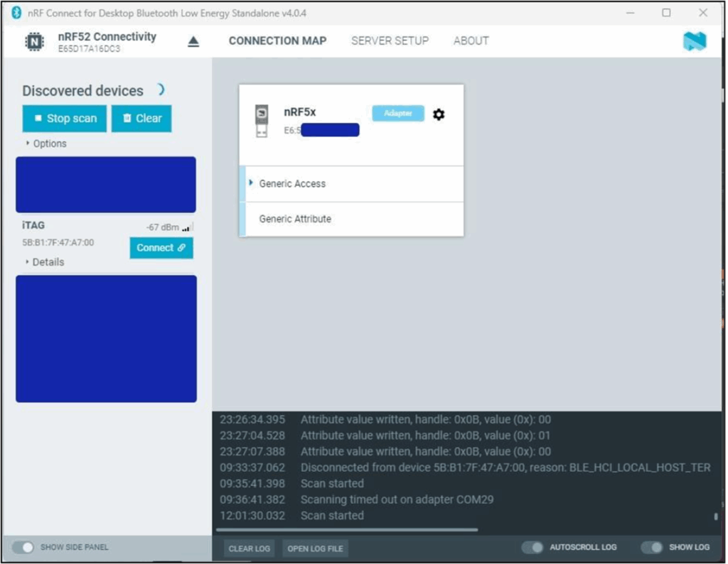The image size is (728, 564).
Task: Click the 'Scanning timed out on adapter COM29' log entry
Action: point(357,499)
